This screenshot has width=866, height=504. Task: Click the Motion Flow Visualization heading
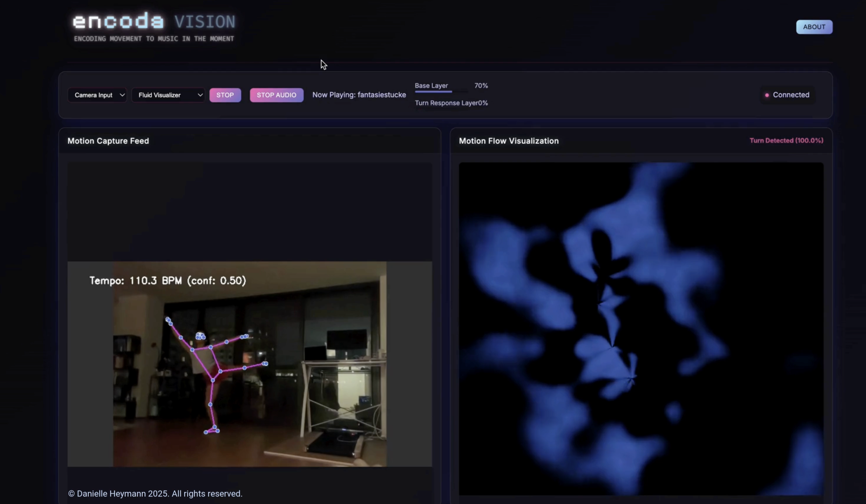(509, 141)
